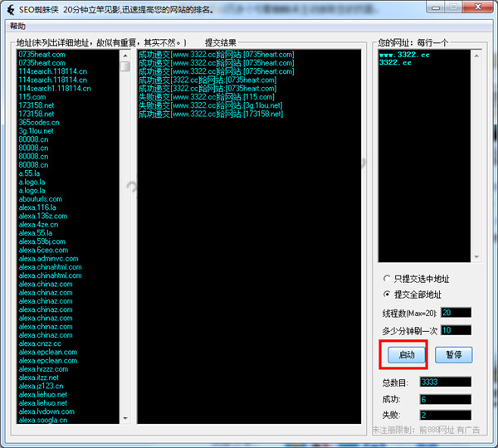Click the 3322.cc line in URL box
This screenshot has width=498, height=448.
pyautogui.click(x=395, y=62)
